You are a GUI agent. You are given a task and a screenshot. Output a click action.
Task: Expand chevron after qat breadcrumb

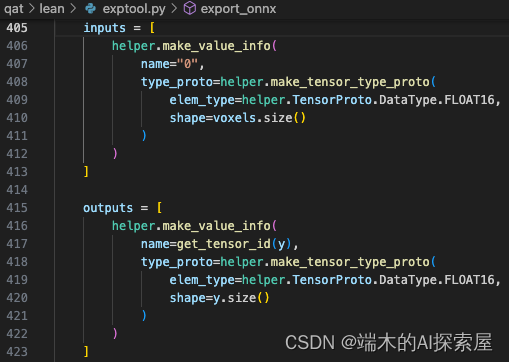click(x=32, y=8)
